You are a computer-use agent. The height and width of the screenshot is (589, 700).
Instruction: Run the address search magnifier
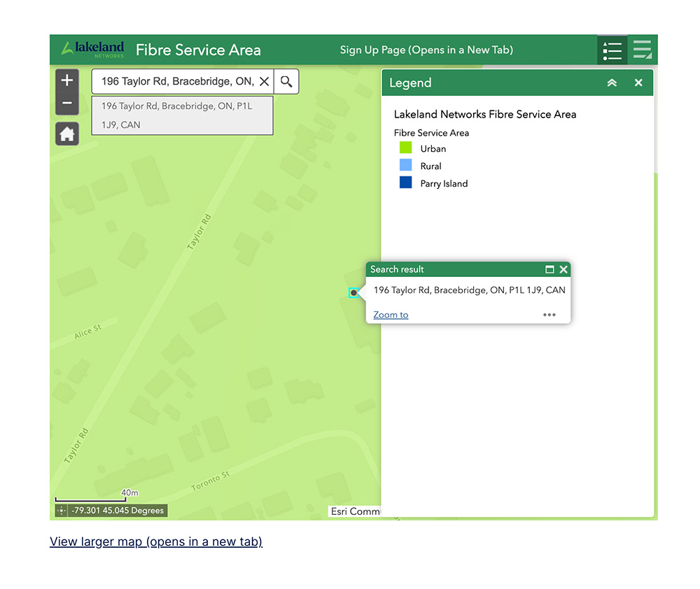286,81
